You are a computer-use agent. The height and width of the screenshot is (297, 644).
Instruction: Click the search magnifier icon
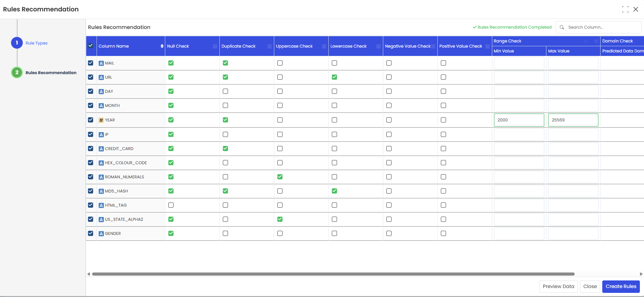click(562, 27)
